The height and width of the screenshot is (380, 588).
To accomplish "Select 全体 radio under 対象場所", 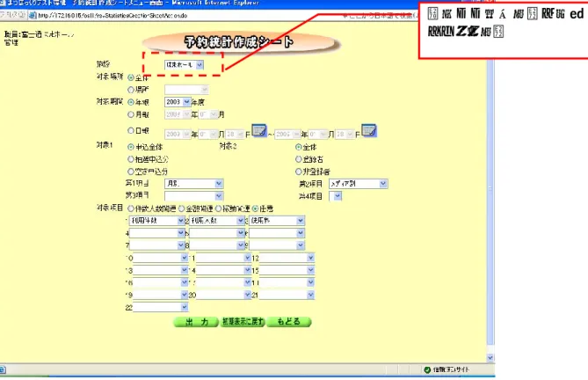I will (131, 77).
